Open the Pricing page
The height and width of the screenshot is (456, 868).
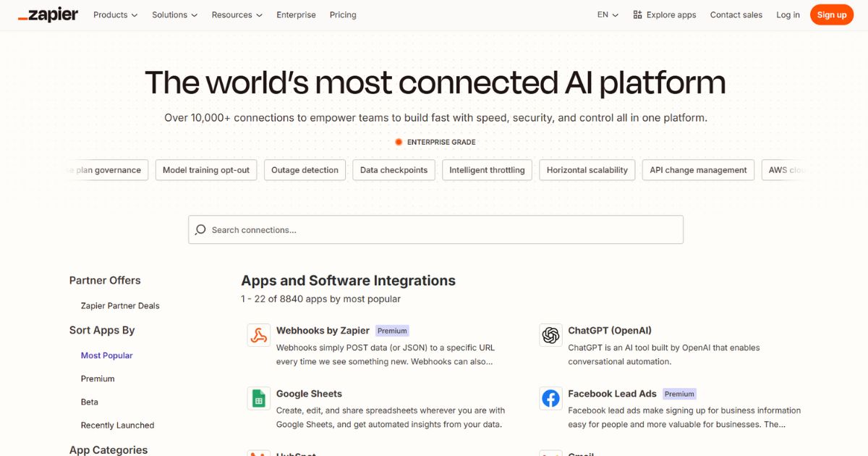[x=343, y=14]
